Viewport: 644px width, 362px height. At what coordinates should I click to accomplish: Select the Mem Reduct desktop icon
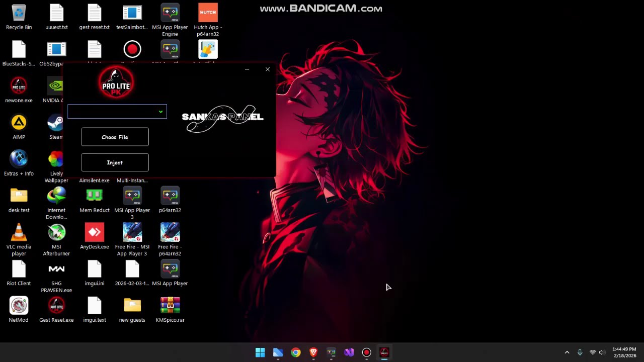(94, 200)
